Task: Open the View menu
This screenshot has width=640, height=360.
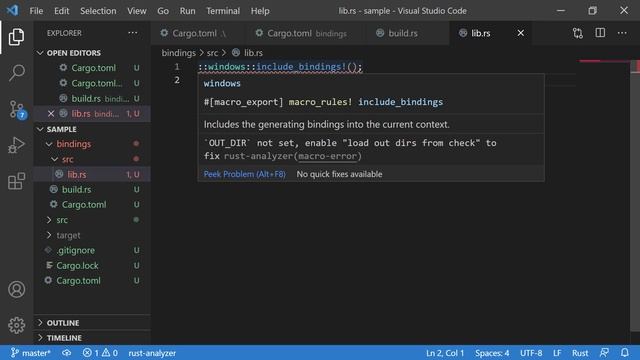Action: coord(136,11)
